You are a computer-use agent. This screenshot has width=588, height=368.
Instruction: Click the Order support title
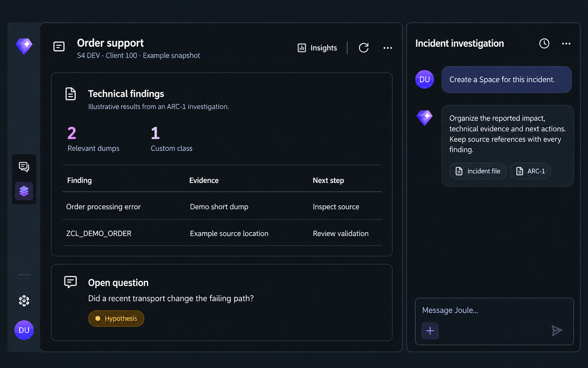pyautogui.click(x=110, y=43)
